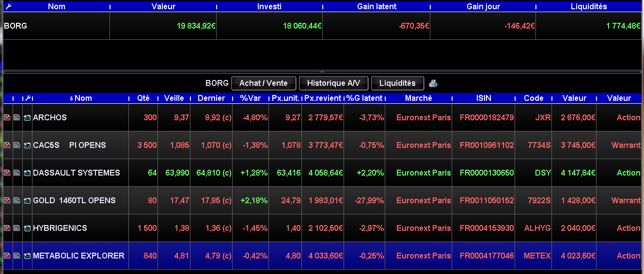Open the Historique A/V button
The image size is (644, 274).
pos(333,83)
